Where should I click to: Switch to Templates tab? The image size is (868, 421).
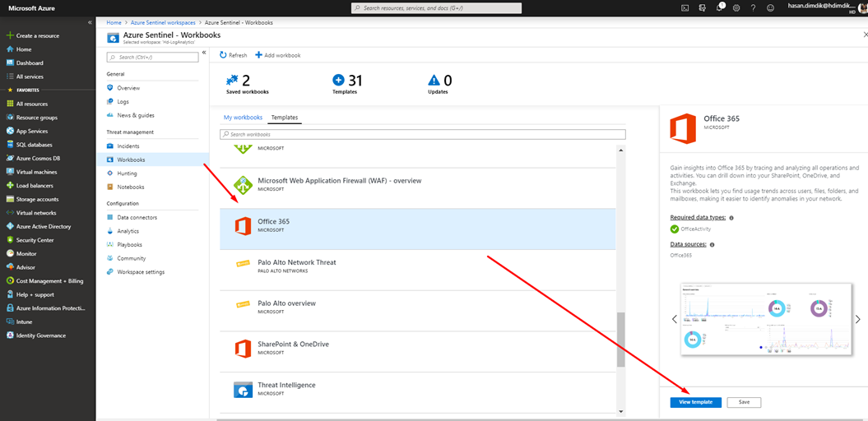pyautogui.click(x=285, y=118)
